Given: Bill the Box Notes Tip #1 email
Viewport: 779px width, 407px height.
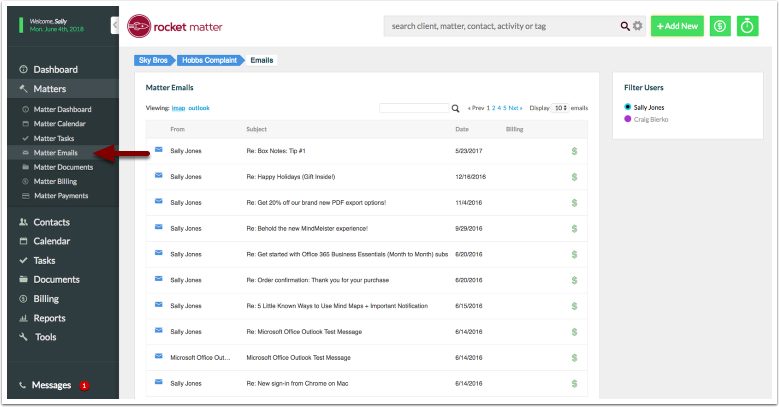Looking at the screenshot, I should 574,151.
